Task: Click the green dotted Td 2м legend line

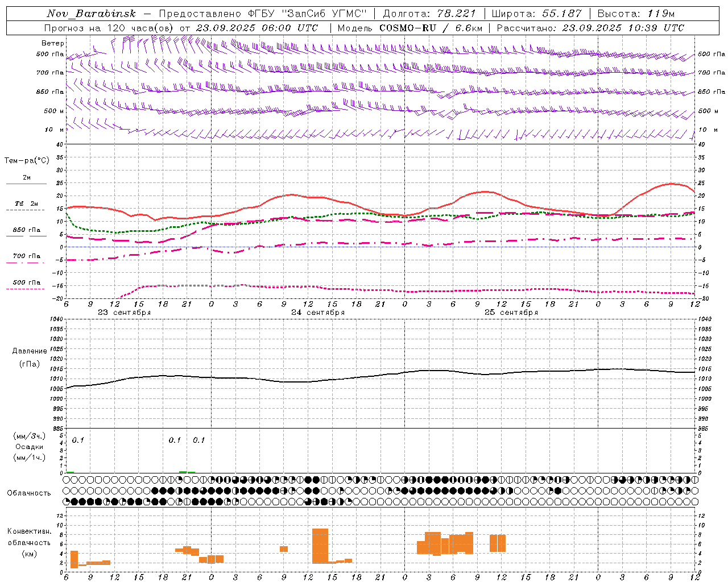Action: (26, 210)
